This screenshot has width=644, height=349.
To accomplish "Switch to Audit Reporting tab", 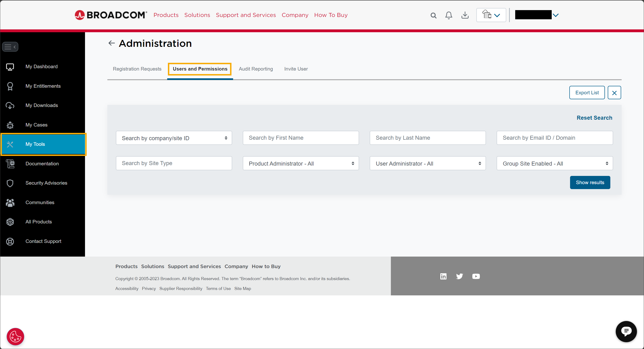I will (x=256, y=69).
